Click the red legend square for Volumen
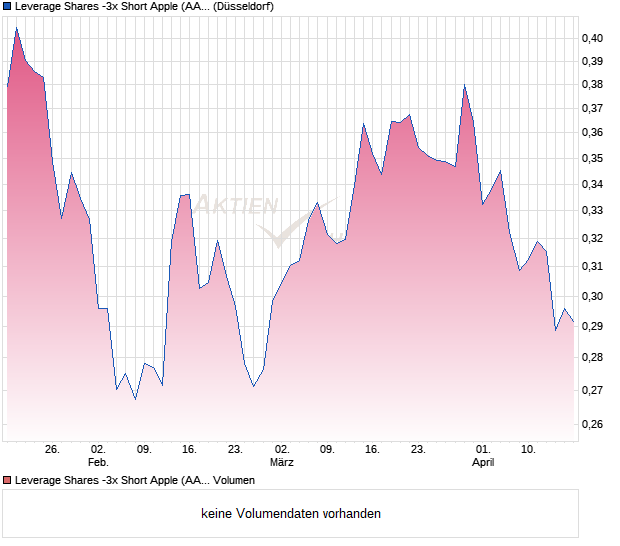 point(7,480)
